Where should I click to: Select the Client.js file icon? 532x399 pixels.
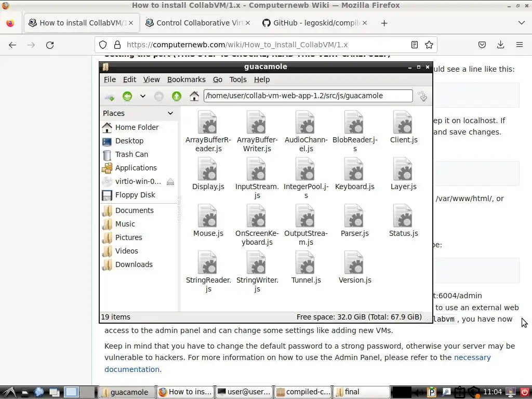tap(403, 123)
